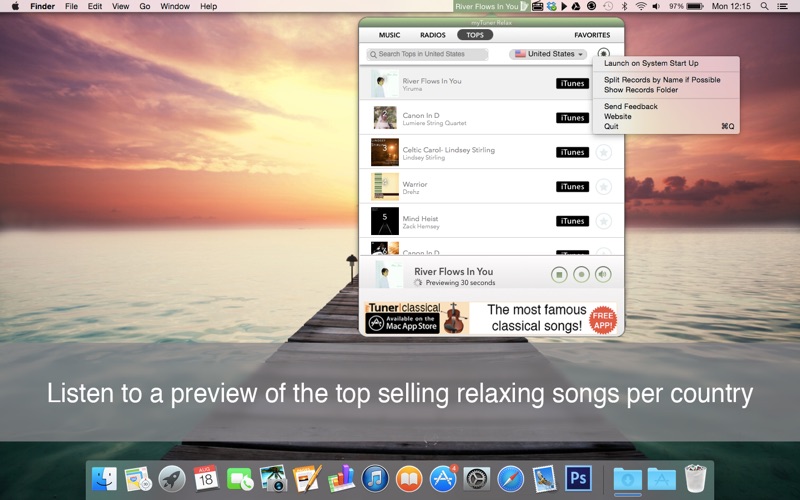
Task: Star the Mind Heist track
Action: [x=604, y=221]
